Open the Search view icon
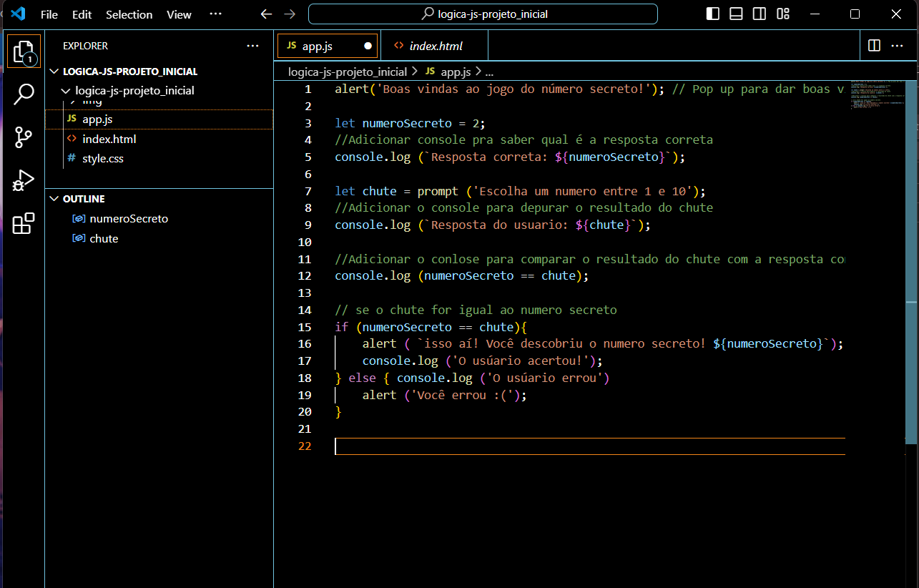Screen dimensions: 919x588 coord(24,94)
